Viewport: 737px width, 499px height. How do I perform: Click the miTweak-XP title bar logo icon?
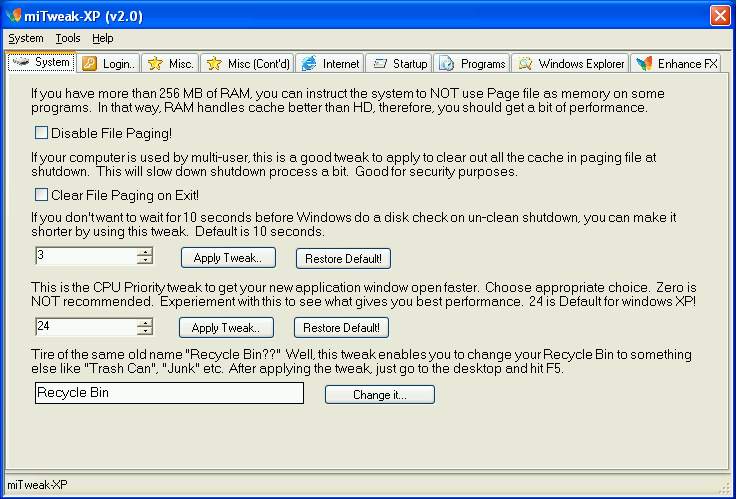[14, 16]
